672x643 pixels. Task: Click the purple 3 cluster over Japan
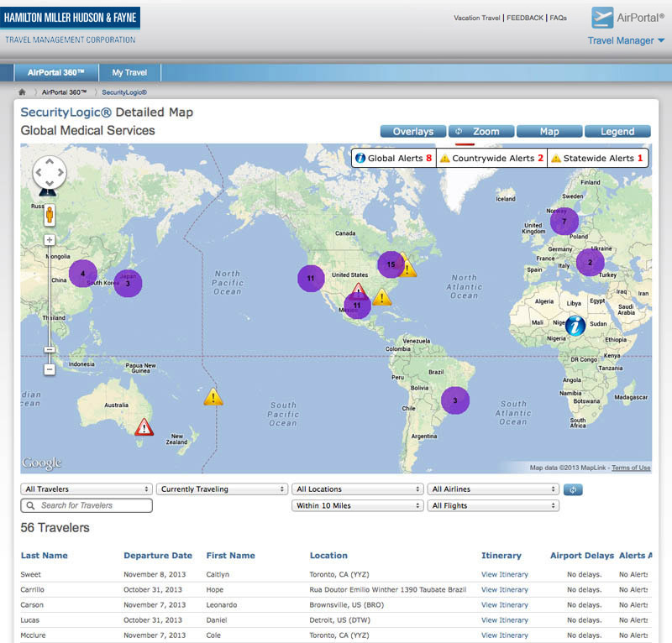pyautogui.click(x=128, y=283)
